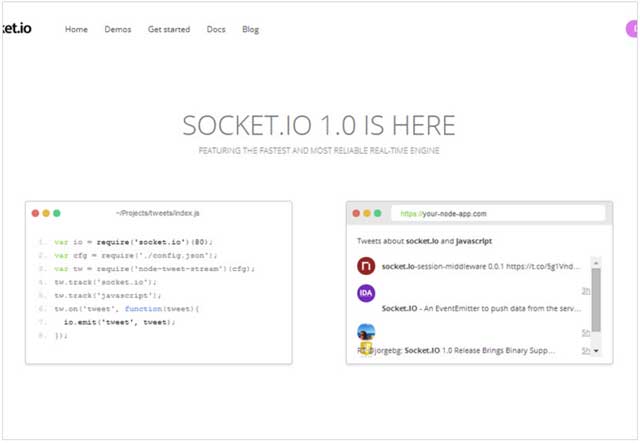Click code line tw.track('socket.io')

(105, 282)
